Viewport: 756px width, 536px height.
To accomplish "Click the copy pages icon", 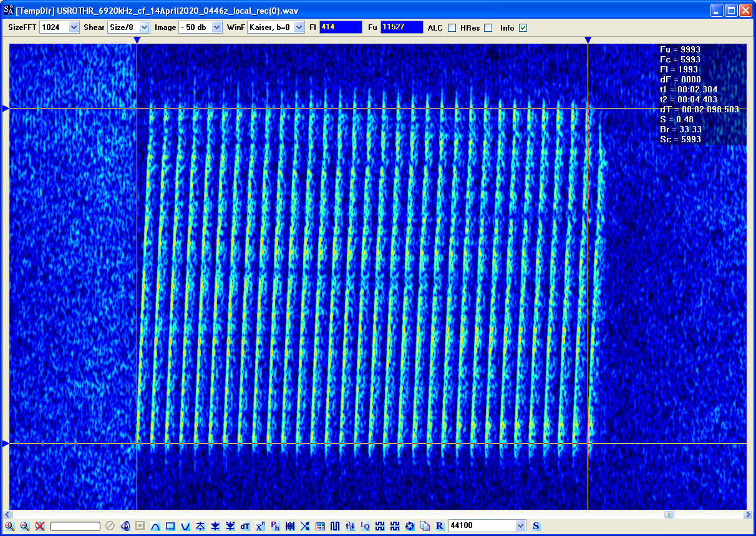I will (x=425, y=526).
